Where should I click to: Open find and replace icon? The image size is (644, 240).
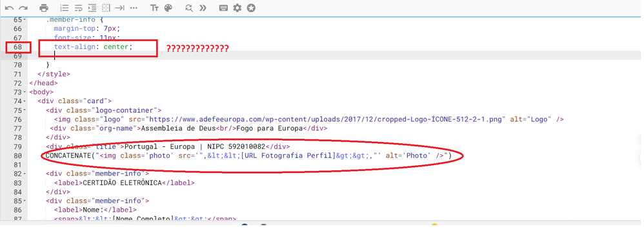point(189,8)
